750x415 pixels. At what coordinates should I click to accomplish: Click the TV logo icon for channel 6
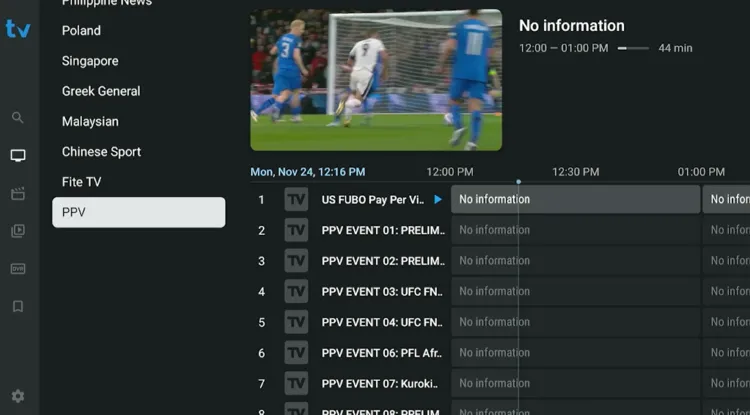pyautogui.click(x=296, y=352)
